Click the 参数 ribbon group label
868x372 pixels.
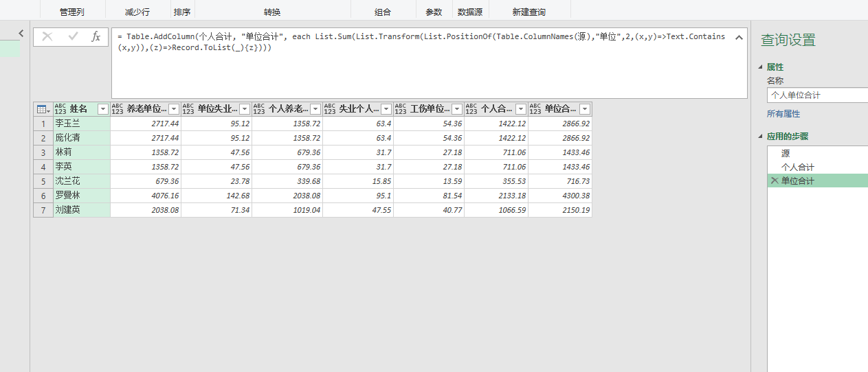tap(434, 12)
